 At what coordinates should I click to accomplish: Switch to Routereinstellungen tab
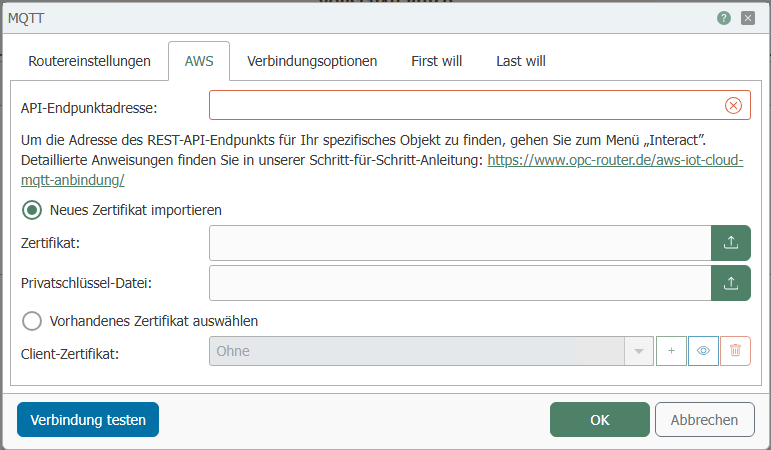coord(89,61)
